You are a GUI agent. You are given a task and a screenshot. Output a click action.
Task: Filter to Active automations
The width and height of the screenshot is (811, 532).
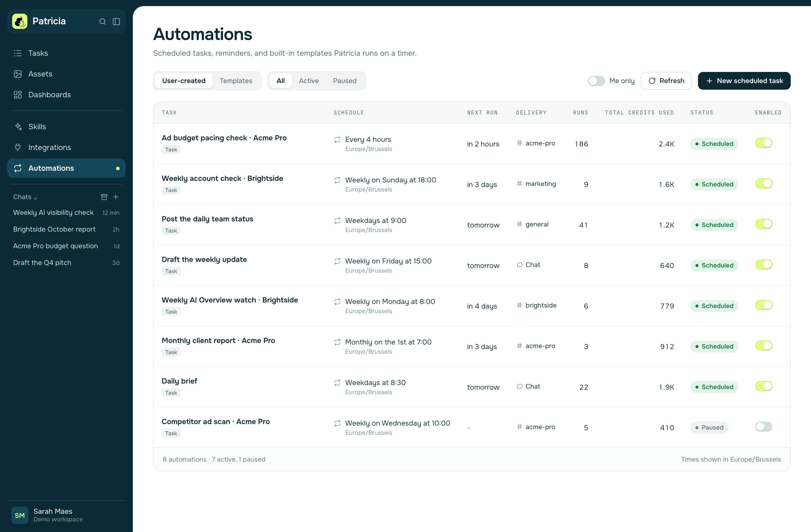pos(309,81)
